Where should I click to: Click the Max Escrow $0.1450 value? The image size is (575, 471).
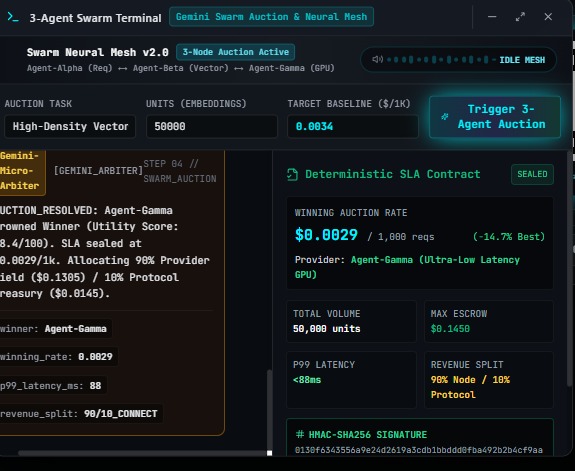click(x=450, y=329)
